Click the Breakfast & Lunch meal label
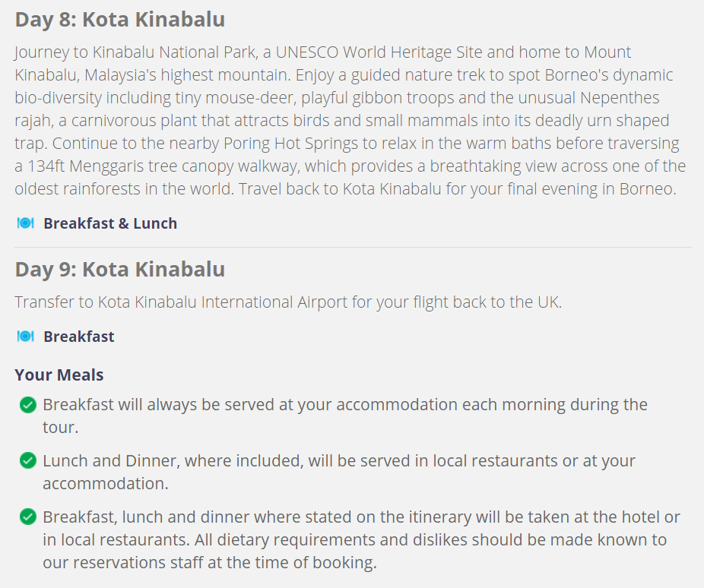704x588 pixels. pyautogui.click(x=110, y=223)
